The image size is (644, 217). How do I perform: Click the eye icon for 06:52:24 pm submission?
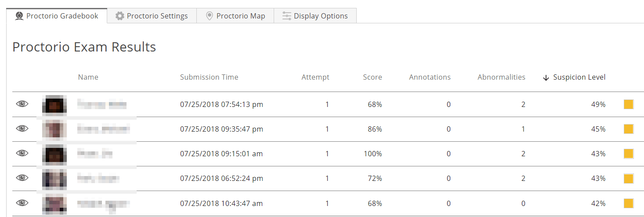click(22, 178)
